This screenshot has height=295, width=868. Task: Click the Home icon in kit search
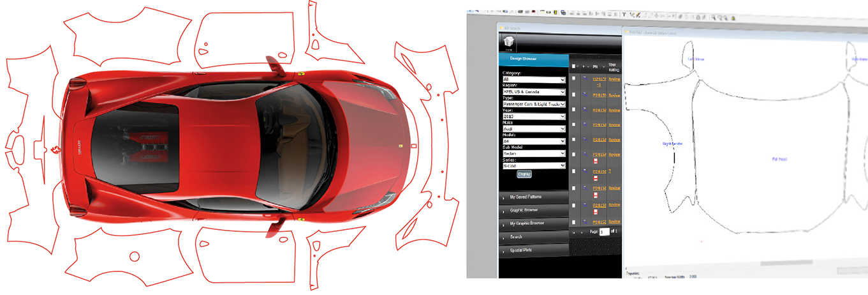[510, 42]
